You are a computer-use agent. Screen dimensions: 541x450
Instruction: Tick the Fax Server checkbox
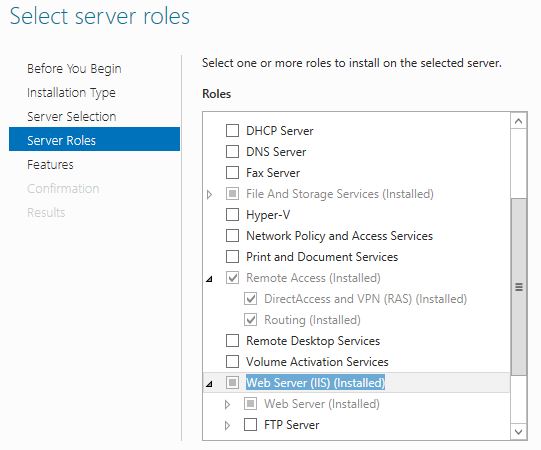pyautogui.click(x=232, y=173)
